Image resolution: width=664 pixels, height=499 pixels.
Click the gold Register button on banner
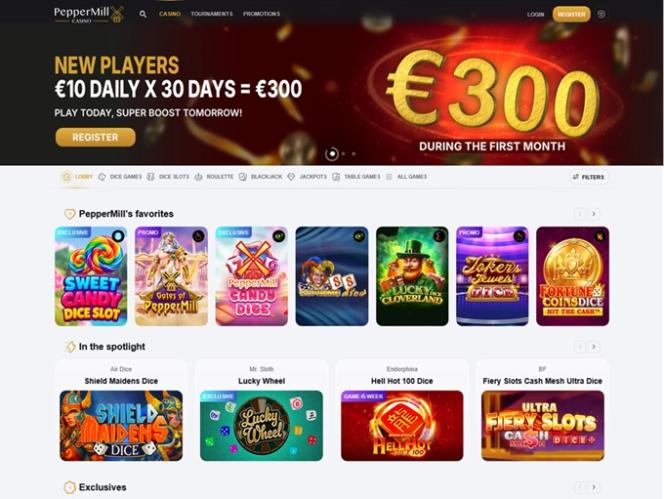[95, 137]
